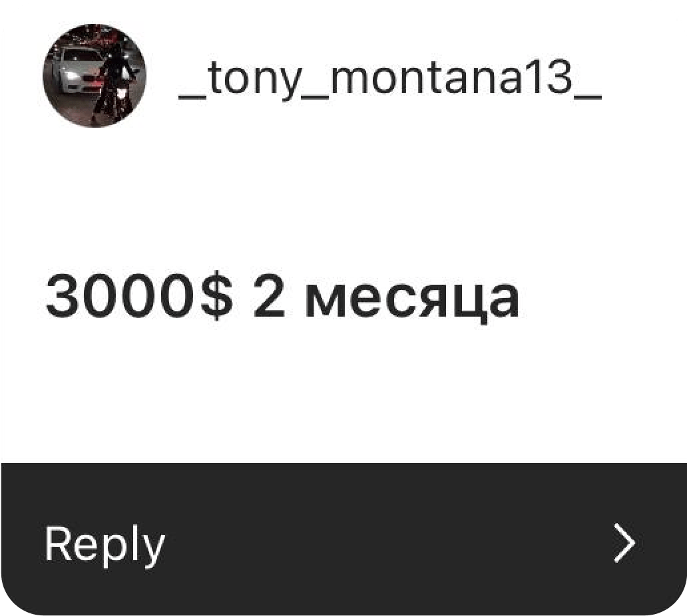Open the _tony_montana13_ profile picture
The image size is (687, 616).
pyautogui.click(x=95, y=76)
